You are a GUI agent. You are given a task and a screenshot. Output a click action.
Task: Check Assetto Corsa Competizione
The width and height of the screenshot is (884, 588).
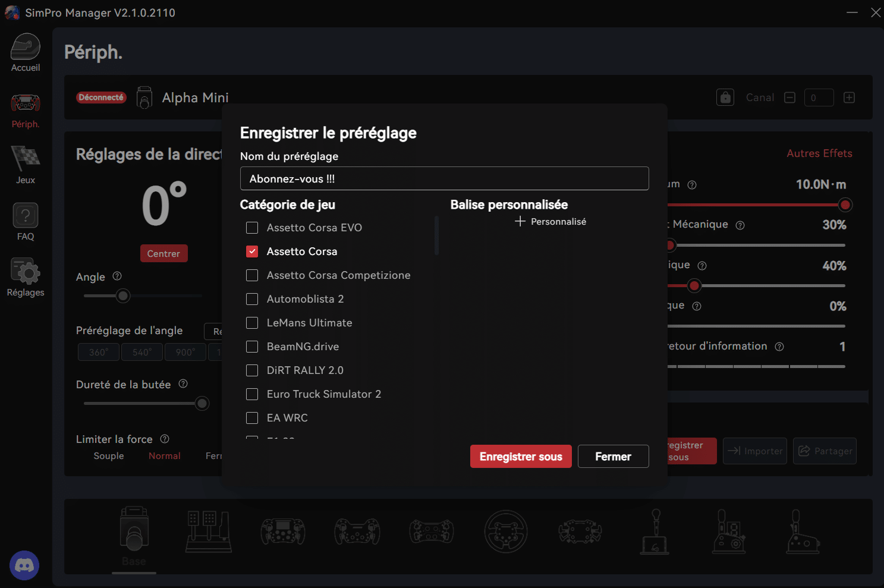(252, 275)
